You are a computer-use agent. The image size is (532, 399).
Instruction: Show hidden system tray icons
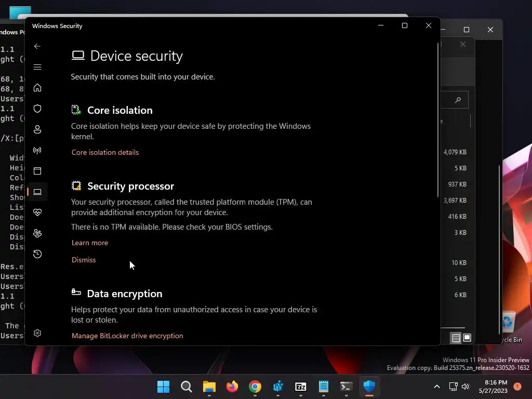tap(437, 387)
